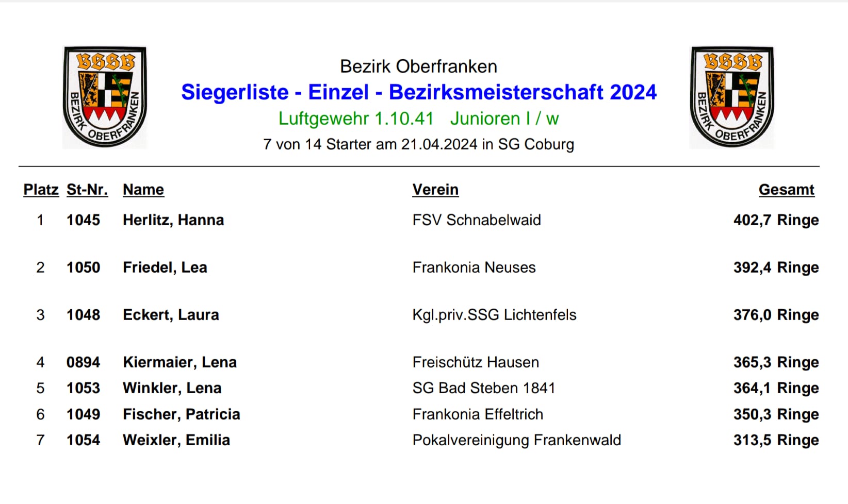848x504 pixels.
Task: Select the name Friedel, Lea
Action: pos(165,267)
